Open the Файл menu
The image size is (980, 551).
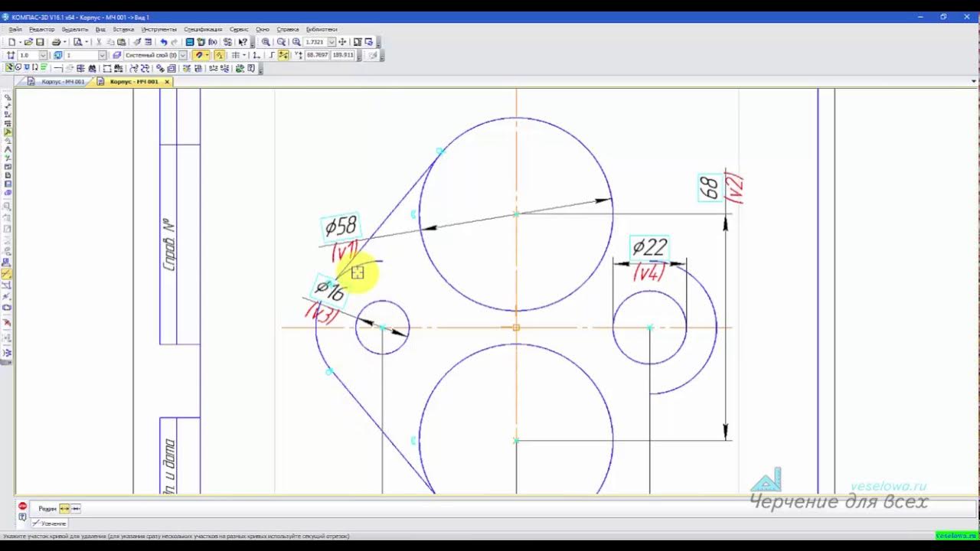pos(15,29)
